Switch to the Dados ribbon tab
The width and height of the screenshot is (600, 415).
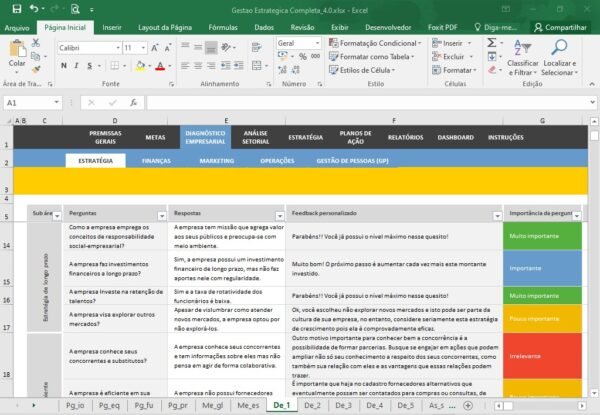pos(264,28)
